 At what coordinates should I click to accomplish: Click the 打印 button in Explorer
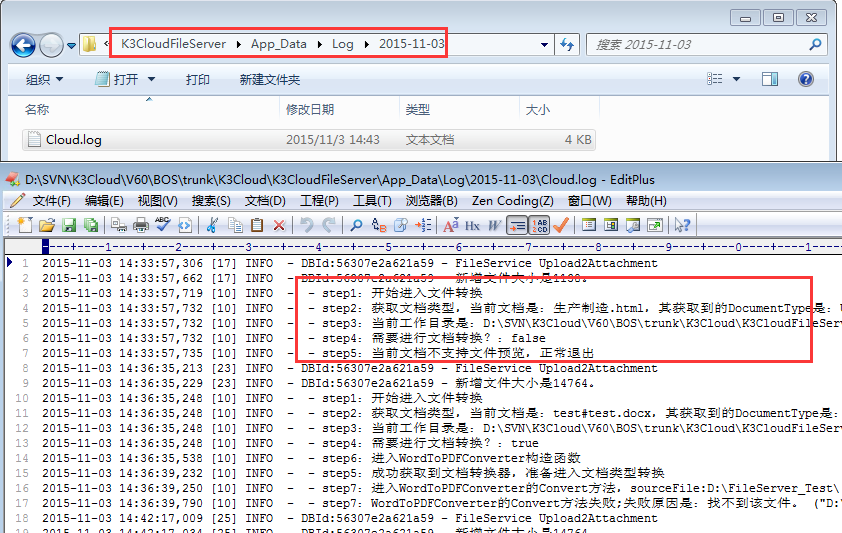[x=197, y=80]
